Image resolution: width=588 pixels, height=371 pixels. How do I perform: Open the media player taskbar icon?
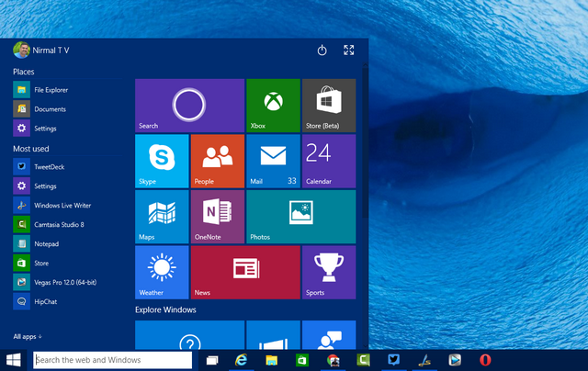[455, 360]
